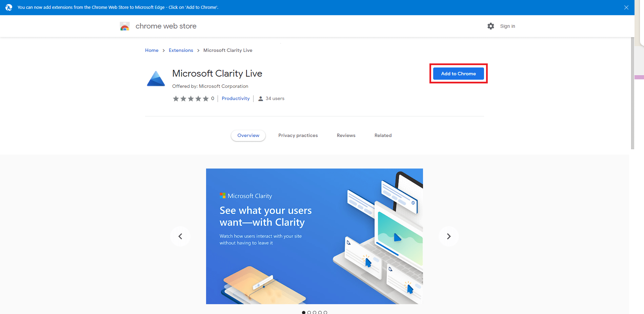Viewport: 644px width, 314px height.
Task: Select the fourth carousel dot
Action: click(320, 312)
